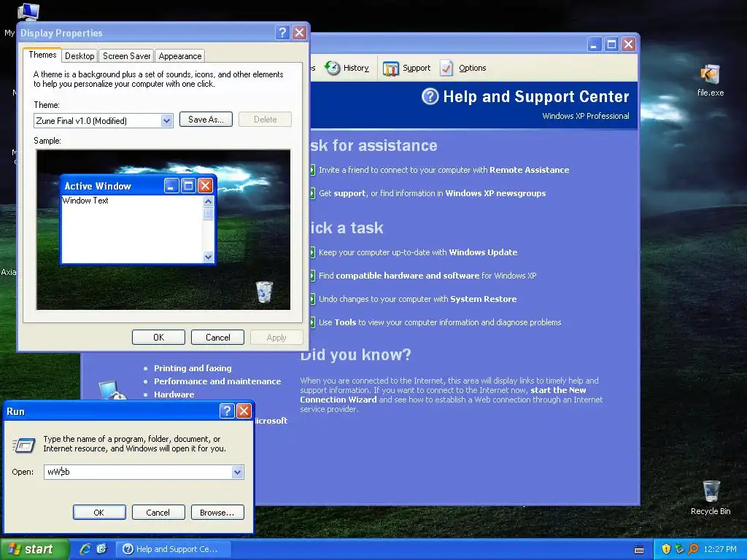Click the Recycle Bin in theme sample preview
The image size is (747, 560).
click(264, 292)
